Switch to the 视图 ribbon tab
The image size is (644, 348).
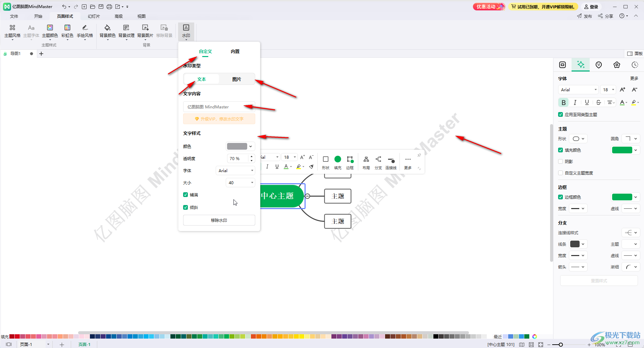point(142,16)
